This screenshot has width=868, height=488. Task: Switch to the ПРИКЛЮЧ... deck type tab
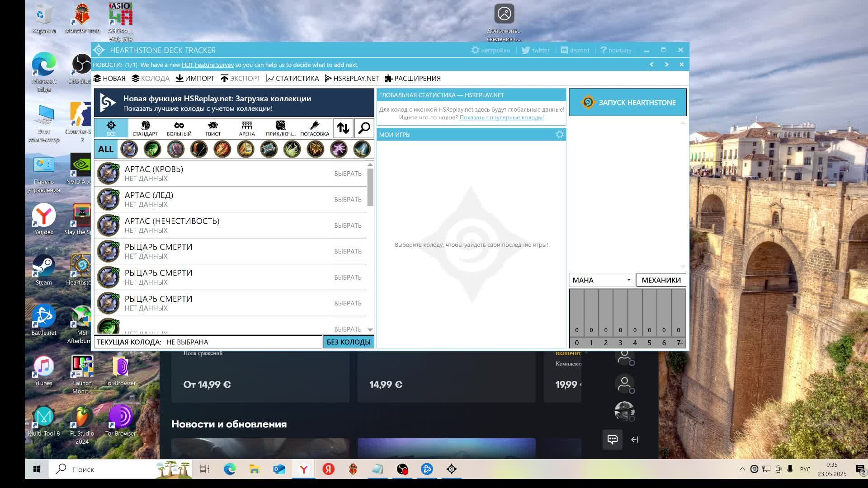(x=281, y=128)
